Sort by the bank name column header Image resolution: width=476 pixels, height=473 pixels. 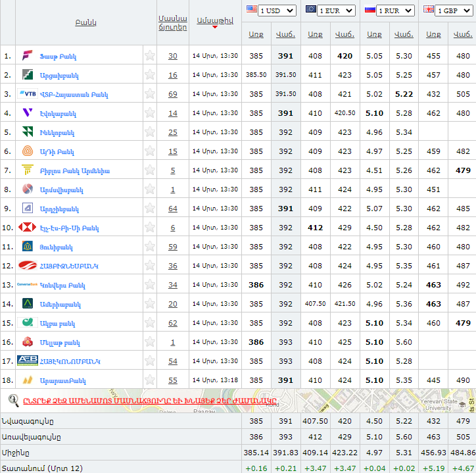(x=86, y=22)
